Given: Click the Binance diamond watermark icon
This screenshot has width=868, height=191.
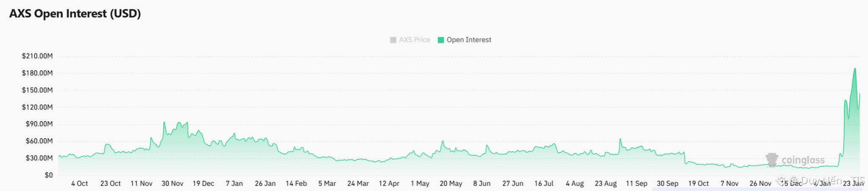Looking at the screenshot, I should click(x=781, y=180).
